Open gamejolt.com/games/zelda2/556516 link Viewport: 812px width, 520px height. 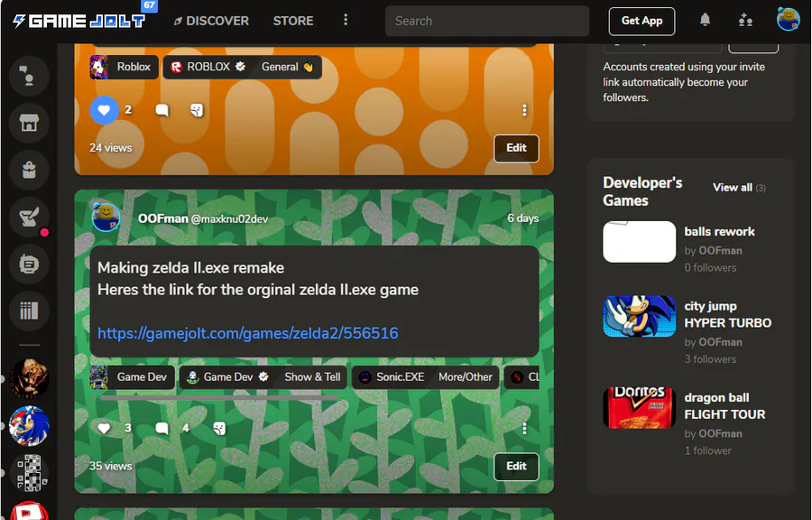[x=247, y=333]
